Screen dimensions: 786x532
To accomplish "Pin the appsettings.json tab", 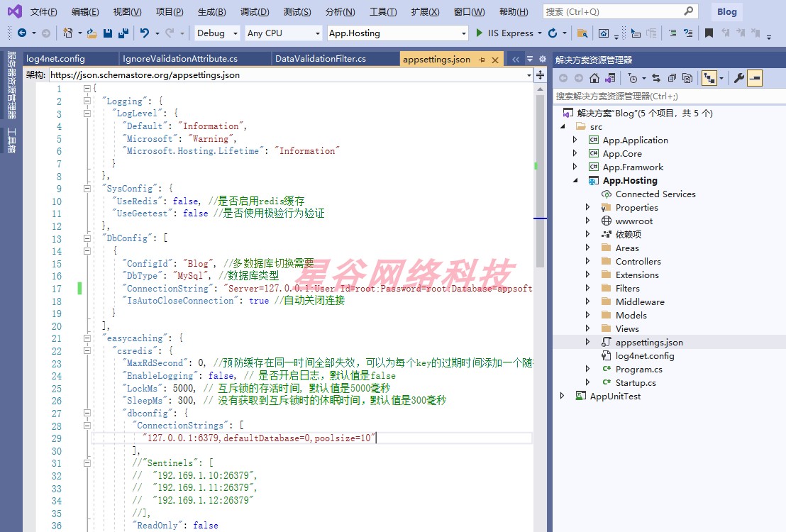I will tap(482, 60).
